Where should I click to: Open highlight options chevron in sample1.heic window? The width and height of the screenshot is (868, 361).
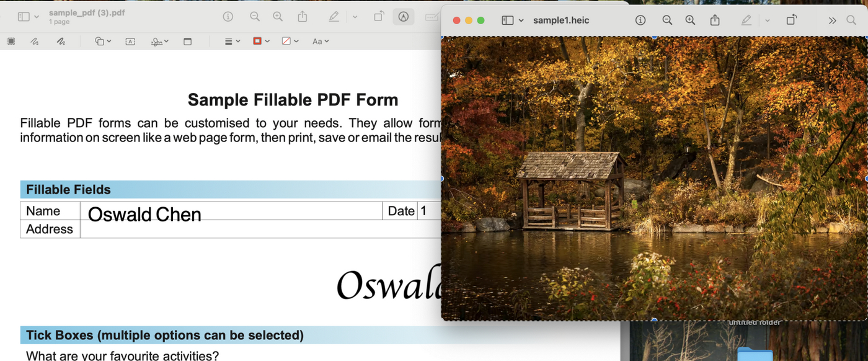tap(768, 20)
